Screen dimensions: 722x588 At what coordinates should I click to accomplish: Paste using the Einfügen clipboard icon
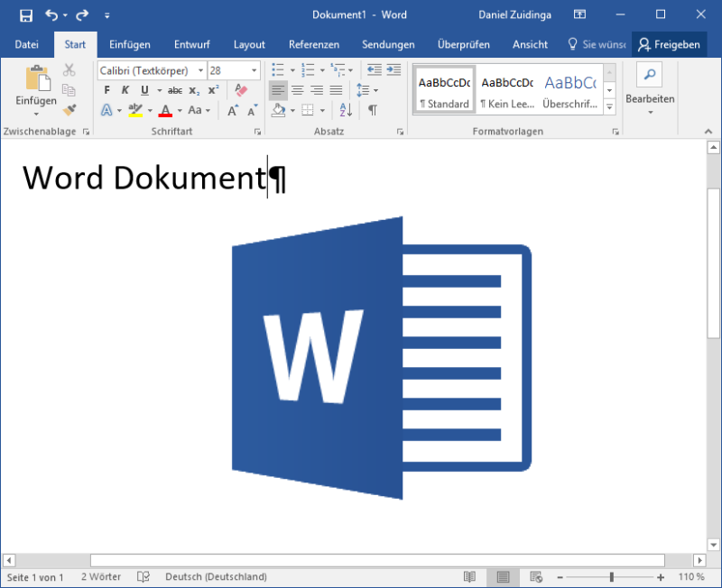[x=36, y=78]
